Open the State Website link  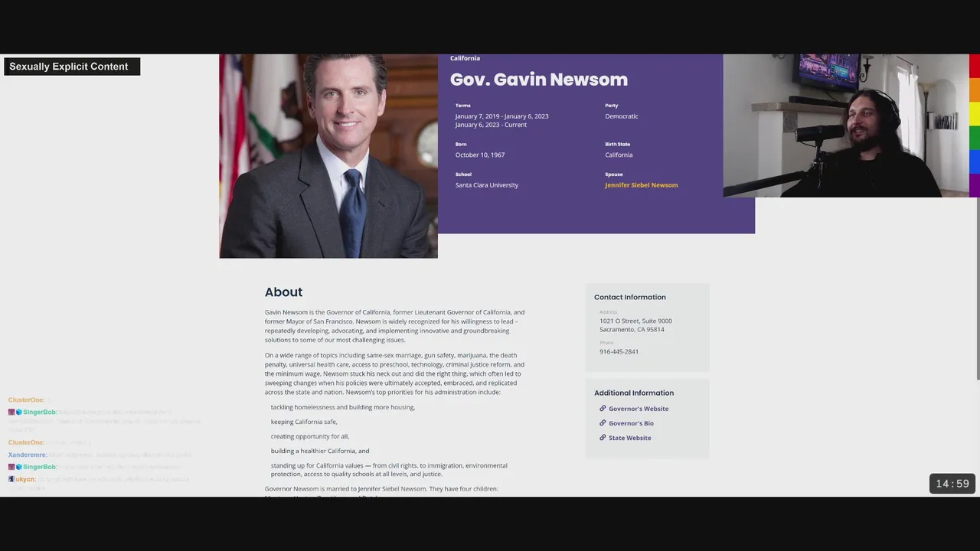630,438
